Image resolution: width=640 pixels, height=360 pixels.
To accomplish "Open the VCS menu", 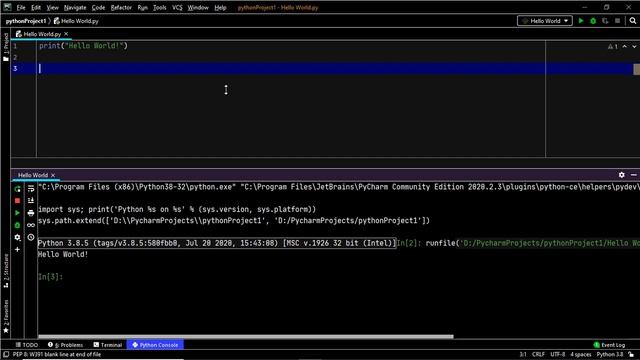I will [177, 7].
